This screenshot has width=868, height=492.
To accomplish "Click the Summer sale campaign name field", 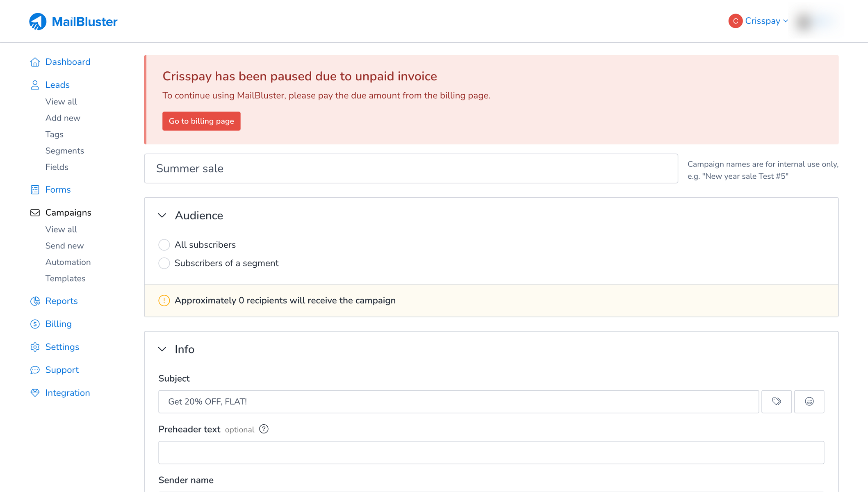I will [x=411, y=169].
